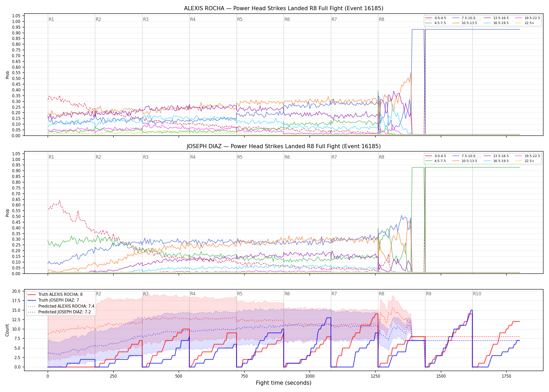This screenshot has height=392, width=549.
Task: Click the Predicted JOSEPH DIAZ: 7.2 legend entry
Action: pos(59,312)
